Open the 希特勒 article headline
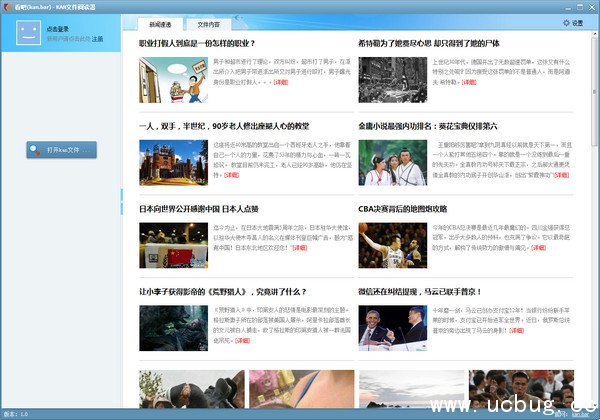600x420 pixels. (x=425, y=44)
